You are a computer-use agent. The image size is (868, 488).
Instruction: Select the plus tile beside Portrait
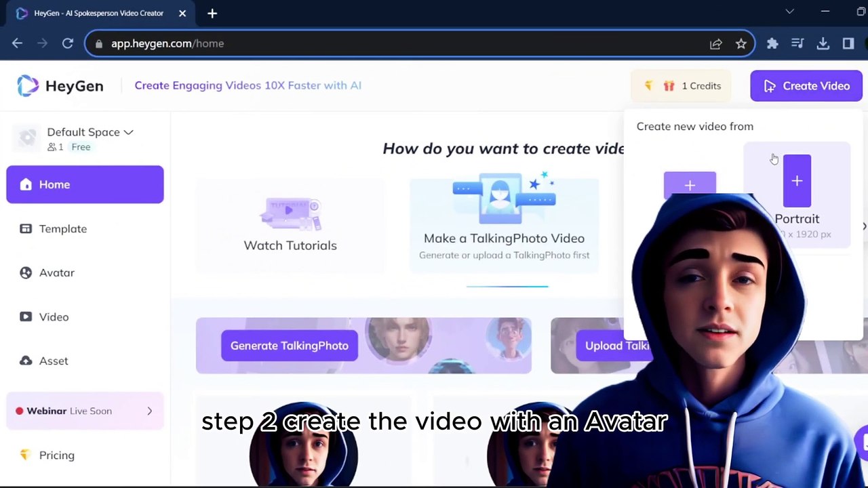click(x=690, y=184)
